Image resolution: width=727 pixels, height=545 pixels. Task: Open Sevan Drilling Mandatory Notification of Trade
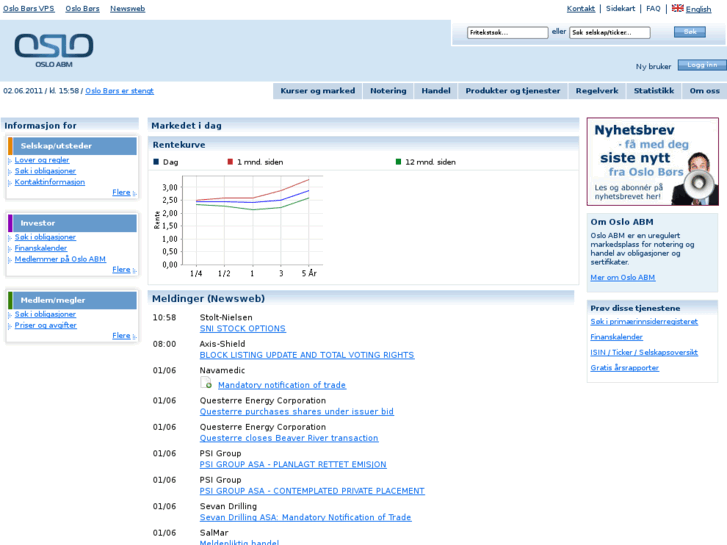pyautogui.click(x=306, y=517)
